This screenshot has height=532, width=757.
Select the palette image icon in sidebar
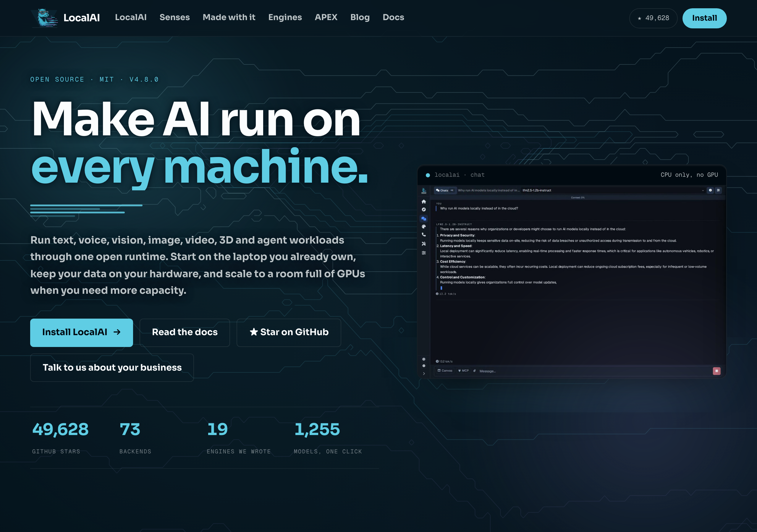pyautogui.click(x=424, y=226)
